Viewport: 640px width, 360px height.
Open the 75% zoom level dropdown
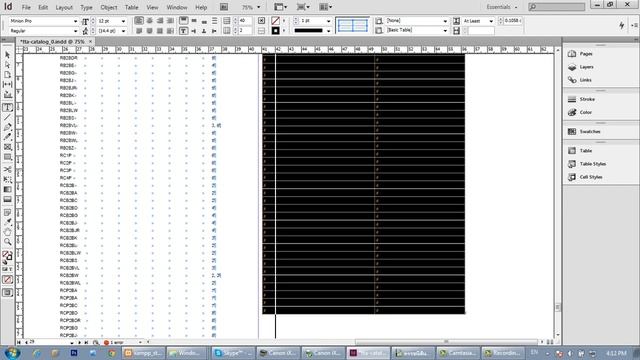[258, 7]
